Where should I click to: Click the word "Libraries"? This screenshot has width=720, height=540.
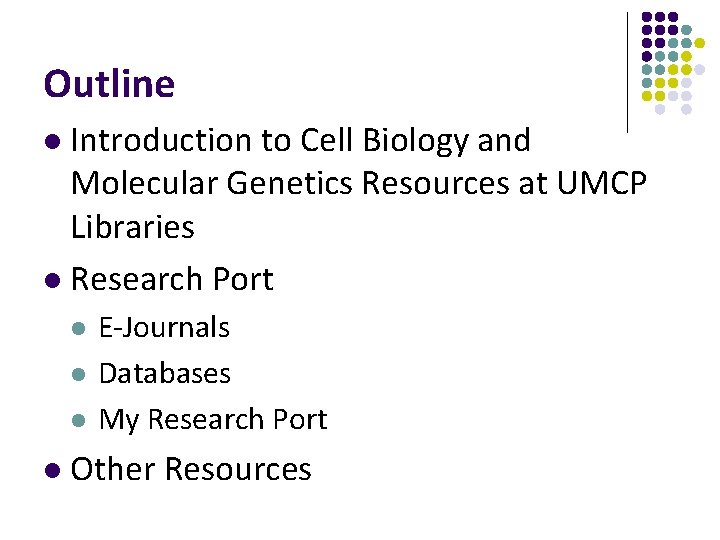click(x=132, y=227)
